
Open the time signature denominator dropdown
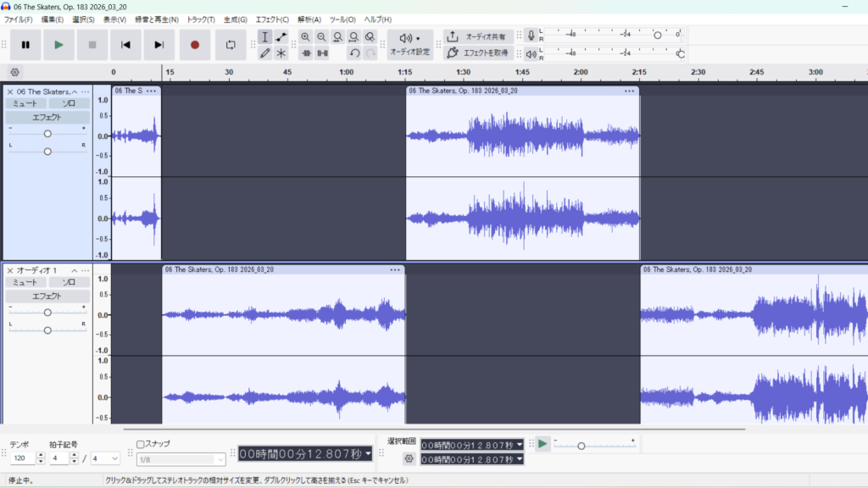tap(105, 458)
